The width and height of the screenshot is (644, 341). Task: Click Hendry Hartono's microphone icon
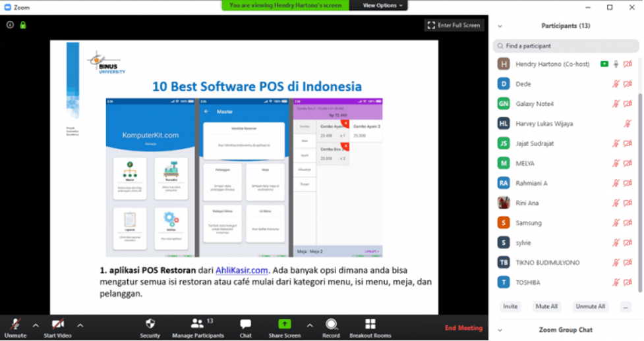click(x=616, y=64)
